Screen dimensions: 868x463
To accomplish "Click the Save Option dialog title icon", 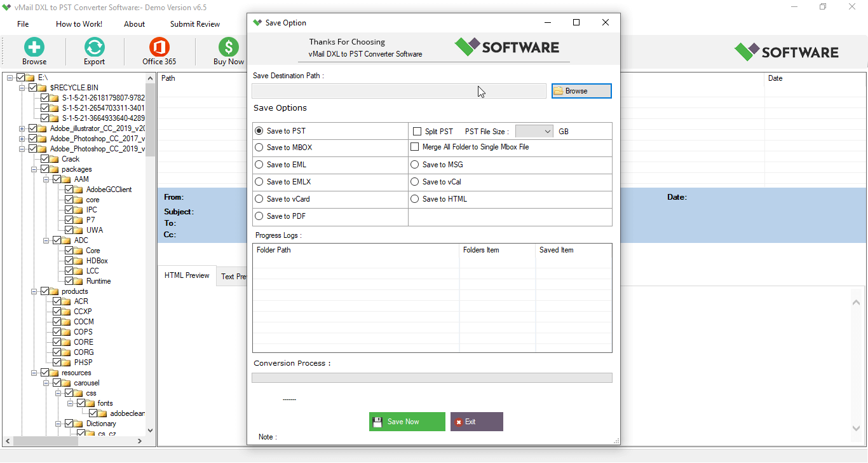I will point(257,23).
